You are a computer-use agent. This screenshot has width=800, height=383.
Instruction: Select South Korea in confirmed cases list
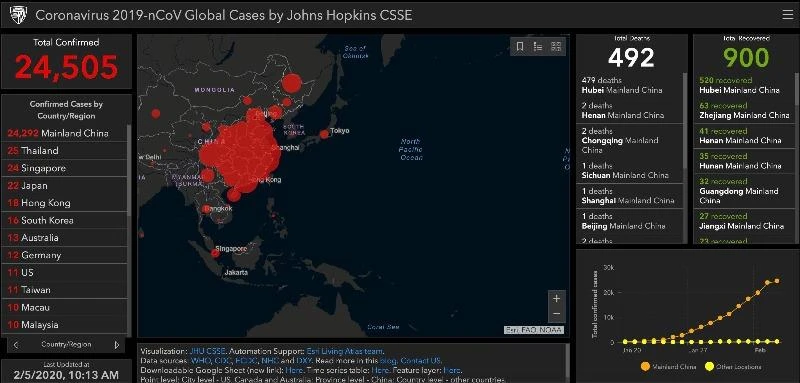[64, 220]
